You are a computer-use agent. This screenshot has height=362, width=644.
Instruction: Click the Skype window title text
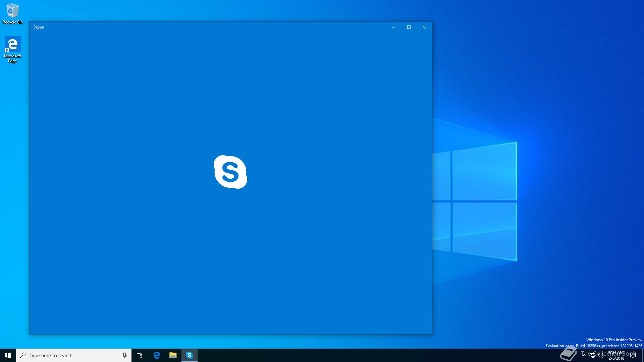click(x=39, y=27)
